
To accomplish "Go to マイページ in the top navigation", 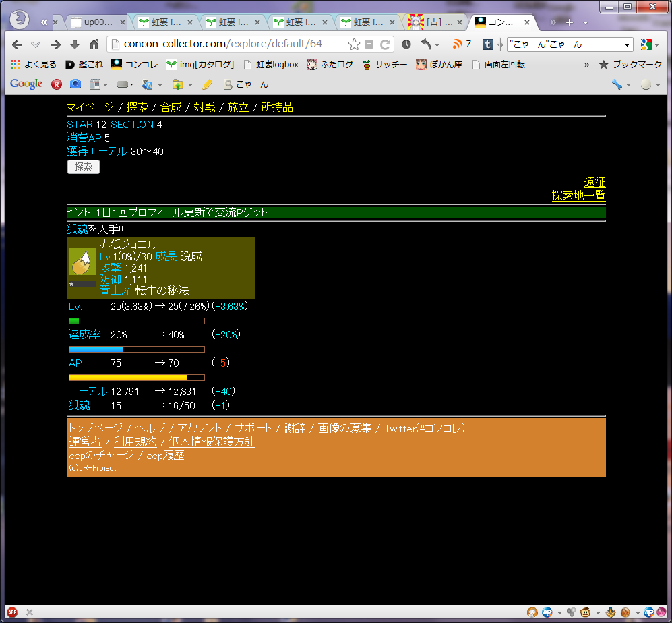I will (90, 107).
